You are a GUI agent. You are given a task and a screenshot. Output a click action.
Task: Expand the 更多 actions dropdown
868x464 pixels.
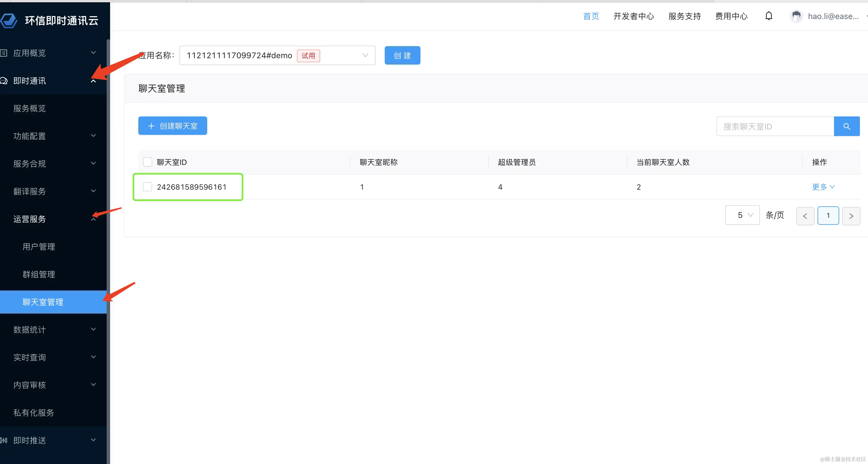(x=823, y=187)
